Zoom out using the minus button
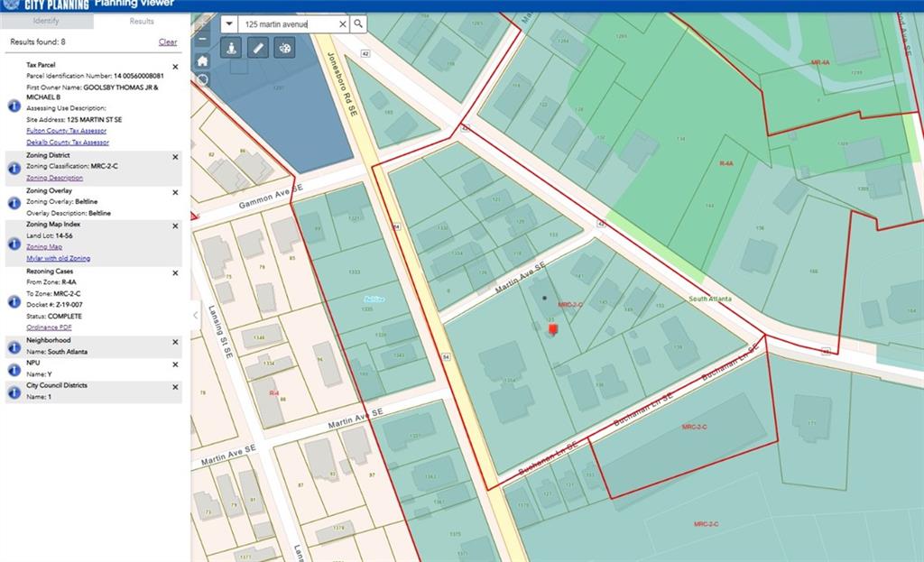 pos(203,40)
